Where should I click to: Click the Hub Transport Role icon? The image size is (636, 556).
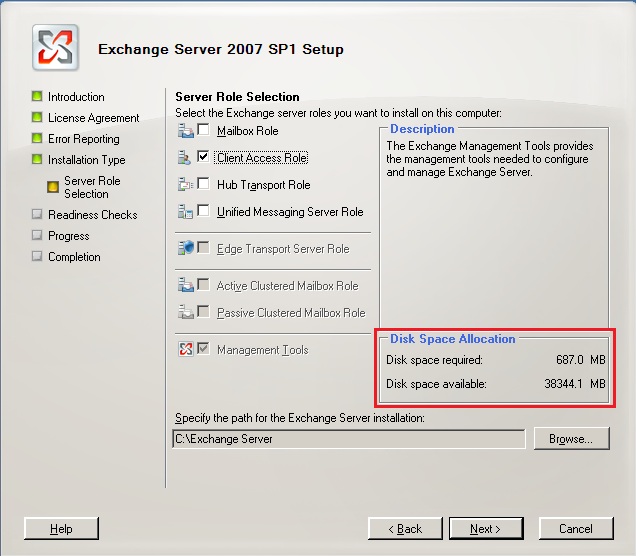(x=185, y=185)
